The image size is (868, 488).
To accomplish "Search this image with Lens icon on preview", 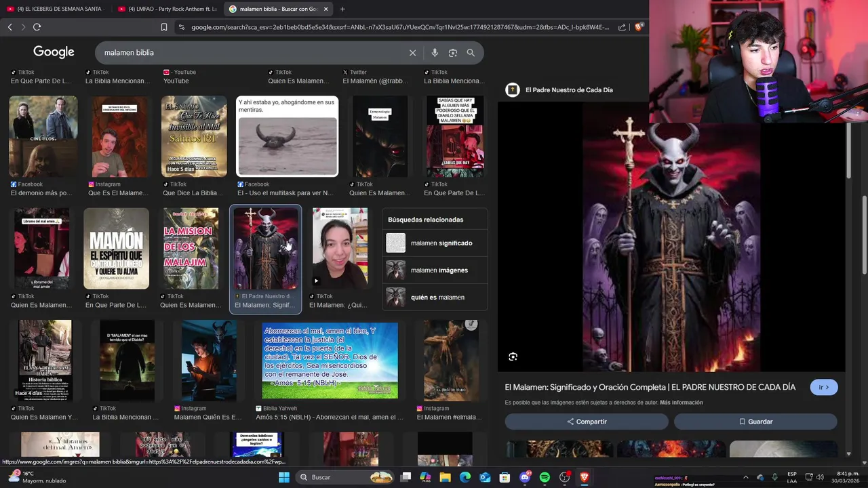I will click(513, 357).
